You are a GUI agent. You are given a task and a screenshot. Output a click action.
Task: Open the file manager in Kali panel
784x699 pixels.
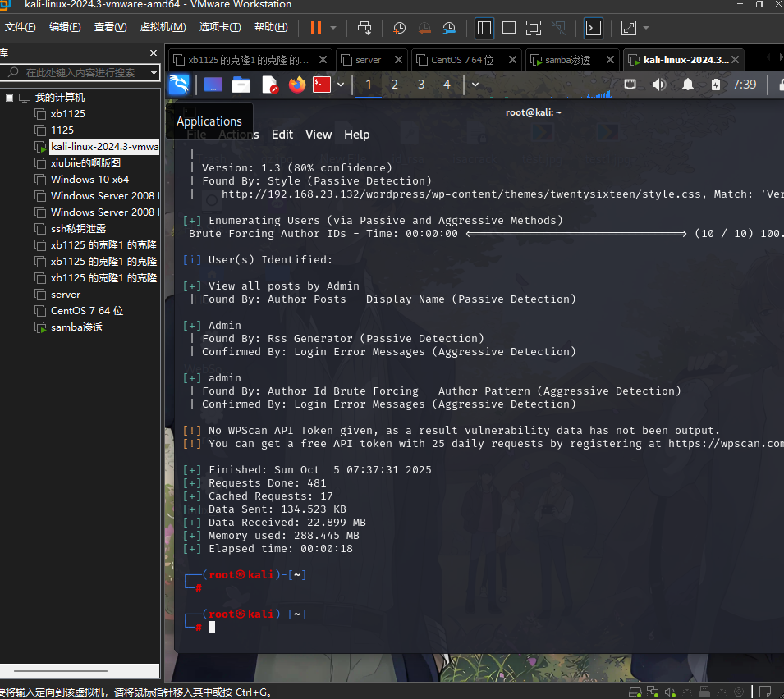click(241, 85)
